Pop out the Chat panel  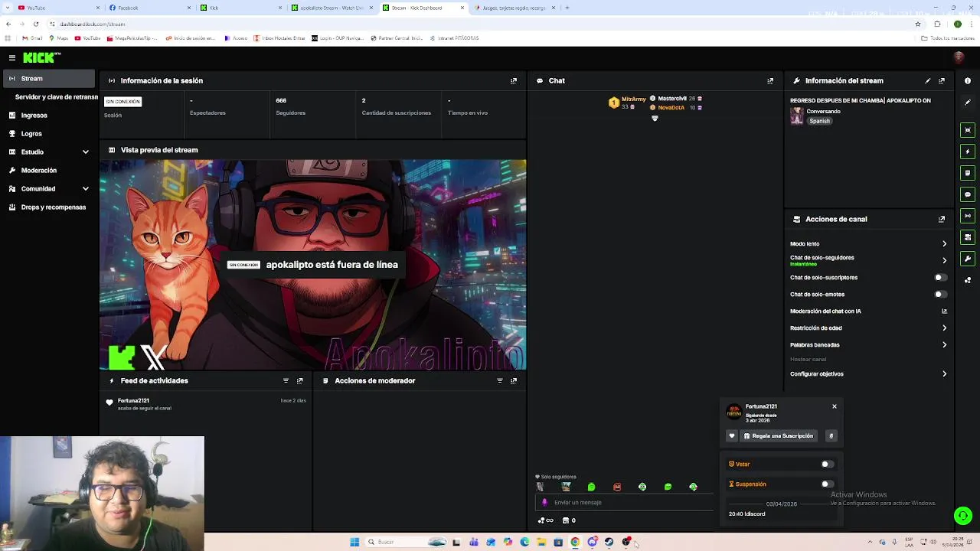point(770,80)
